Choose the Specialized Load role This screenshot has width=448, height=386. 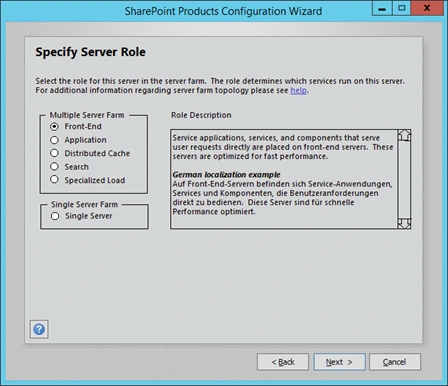tap(54, 180)
